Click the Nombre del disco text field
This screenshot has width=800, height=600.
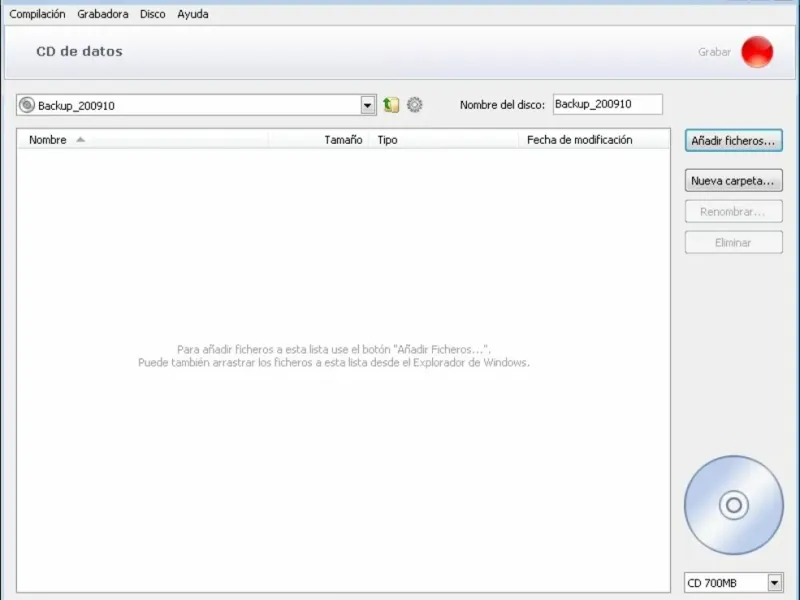(608, 104)
